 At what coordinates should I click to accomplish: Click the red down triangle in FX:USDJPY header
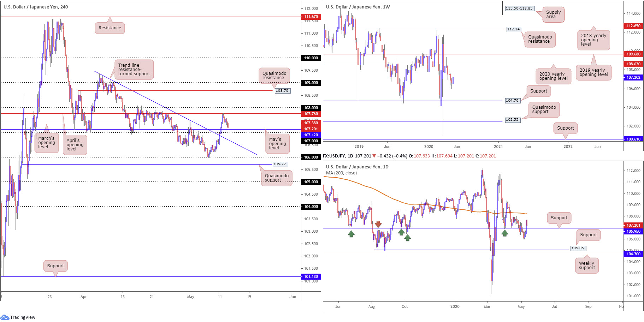click(x=374, y=156)
